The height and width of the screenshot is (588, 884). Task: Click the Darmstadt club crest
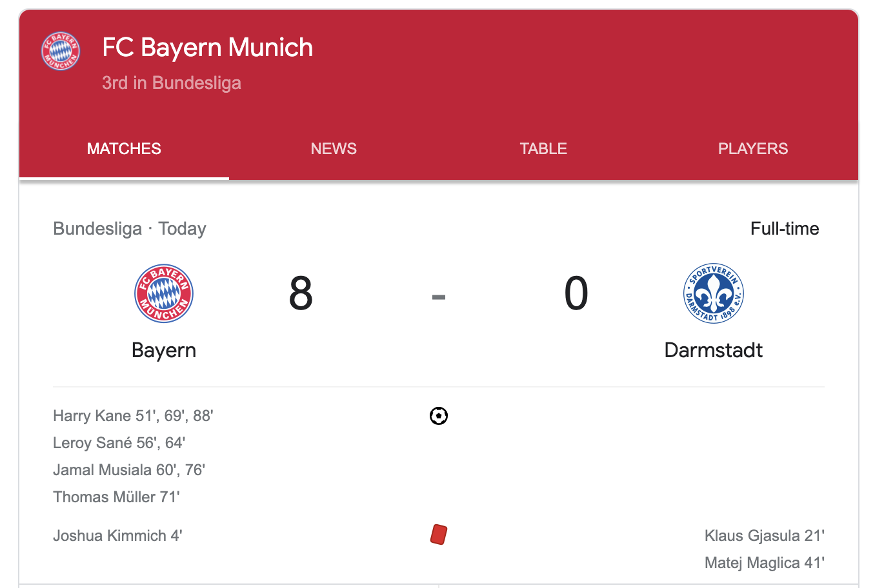[x=714, y=293]
